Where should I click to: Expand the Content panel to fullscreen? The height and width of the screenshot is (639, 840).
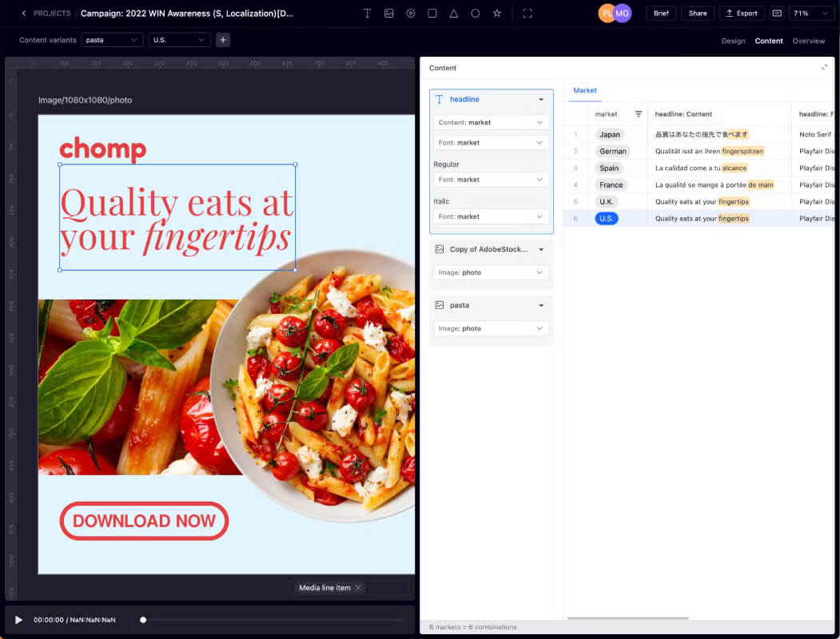(824, 67)
